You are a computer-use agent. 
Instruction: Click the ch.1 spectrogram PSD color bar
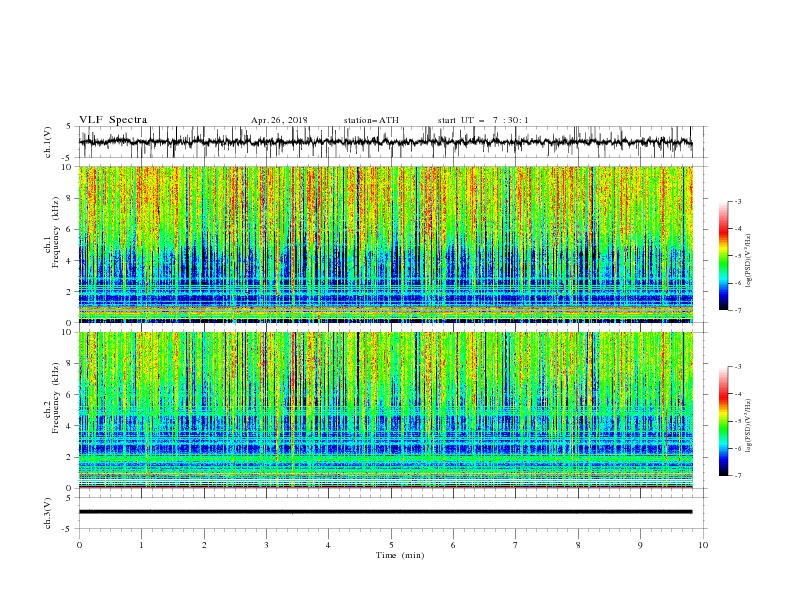pyautogui.click(x=723, y=256)
